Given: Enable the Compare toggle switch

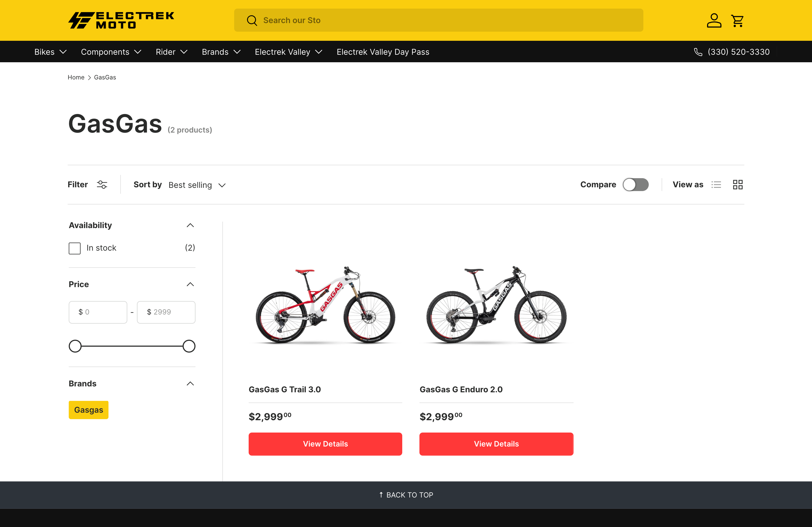Looking at the screenshot, I should click(x=635, y=185).
